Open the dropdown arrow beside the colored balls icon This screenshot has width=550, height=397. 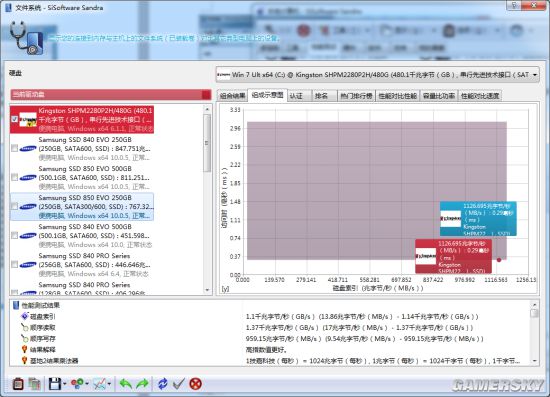click(87, 384)
